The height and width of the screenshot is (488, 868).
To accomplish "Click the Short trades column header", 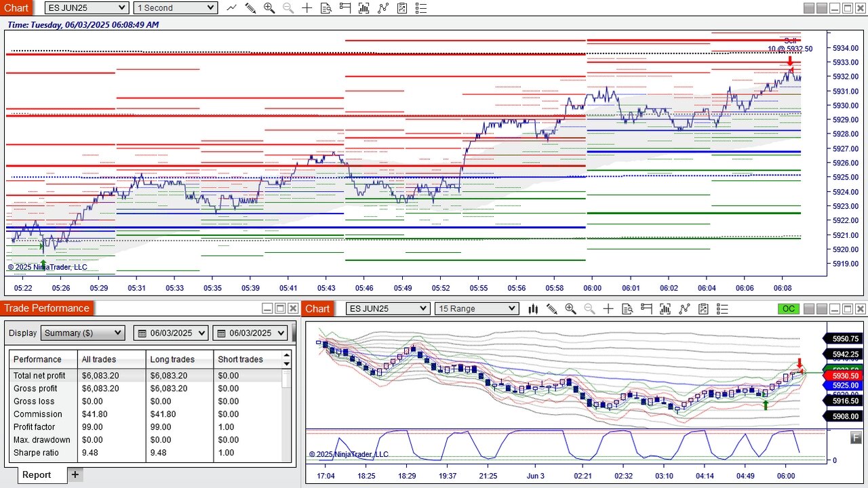I will 248,359.
